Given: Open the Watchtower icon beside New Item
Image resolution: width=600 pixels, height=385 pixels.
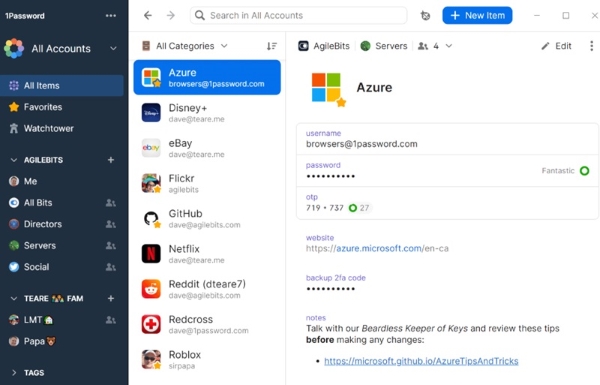Looking at the screenshot, I should pos(425,16).
